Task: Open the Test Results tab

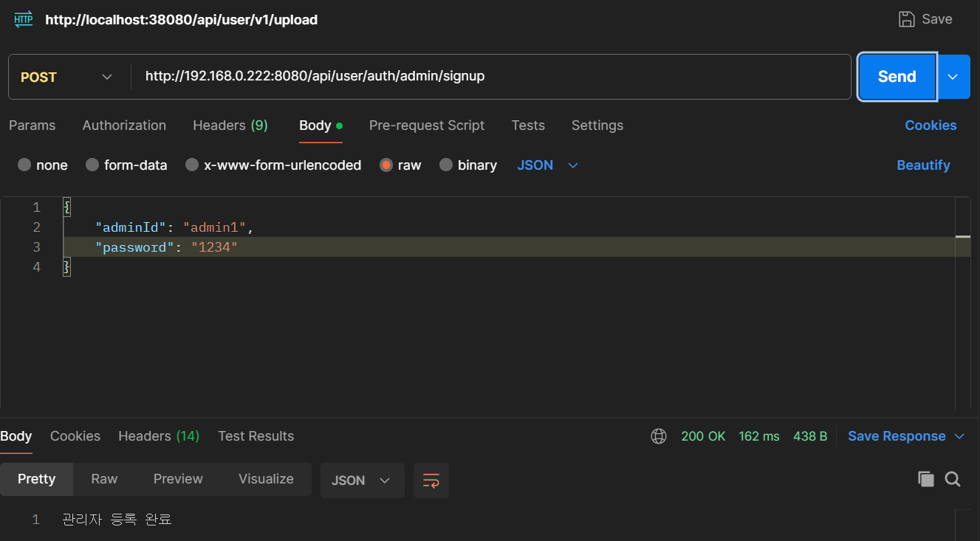Action: 256,436
